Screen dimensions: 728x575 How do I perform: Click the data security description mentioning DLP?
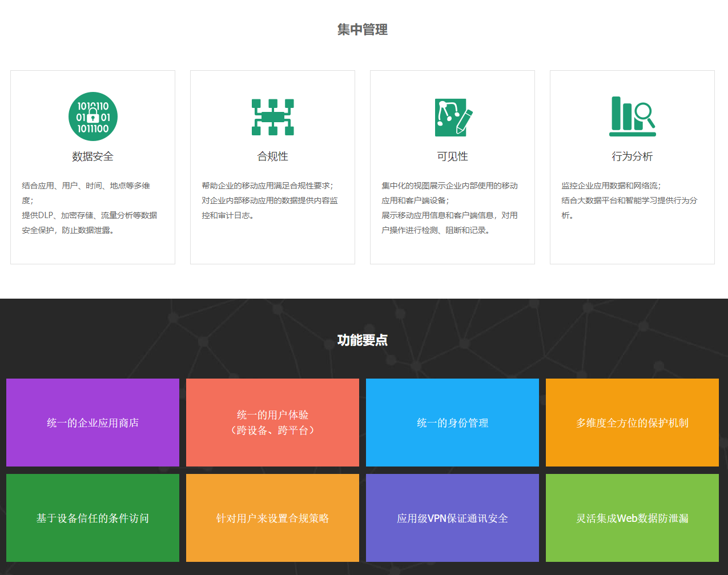click(x=90, y=215)
